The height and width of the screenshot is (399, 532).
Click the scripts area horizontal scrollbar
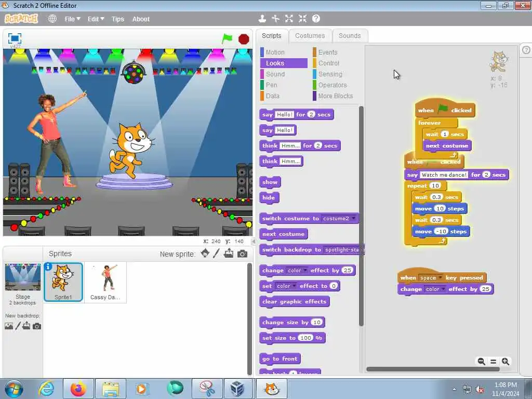433,369
